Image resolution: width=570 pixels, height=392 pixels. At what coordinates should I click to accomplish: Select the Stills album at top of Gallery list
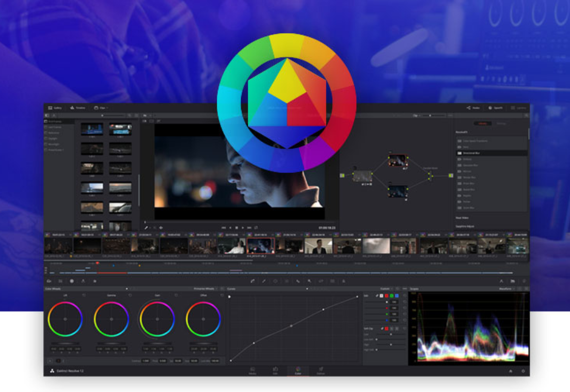pos(59,121)
